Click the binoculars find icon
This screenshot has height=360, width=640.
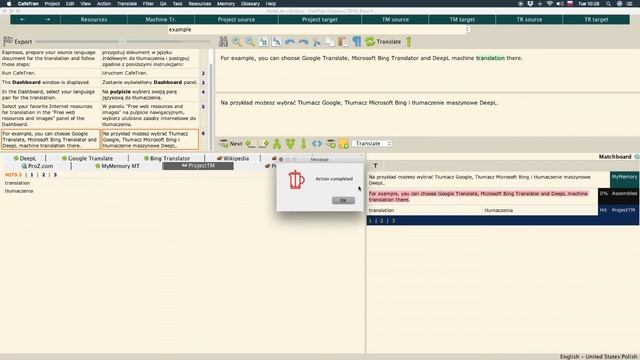coord(223,41)
